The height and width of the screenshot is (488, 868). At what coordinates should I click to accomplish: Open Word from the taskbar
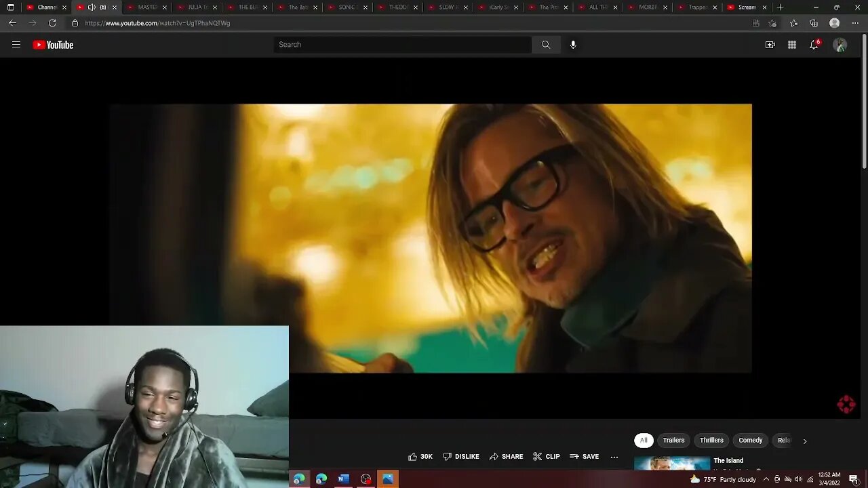[x=344, y=479]
